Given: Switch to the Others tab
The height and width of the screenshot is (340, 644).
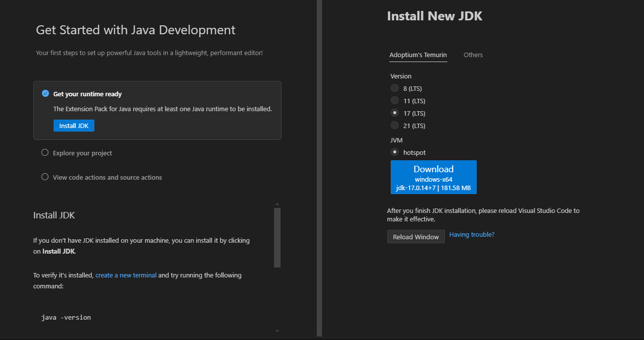Looking at the screenshot, I should click(x=473, y=55).
